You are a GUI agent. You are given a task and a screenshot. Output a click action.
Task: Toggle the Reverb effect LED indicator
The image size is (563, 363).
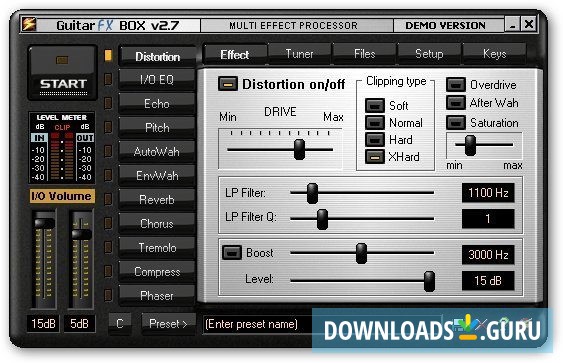coord(108,199)
